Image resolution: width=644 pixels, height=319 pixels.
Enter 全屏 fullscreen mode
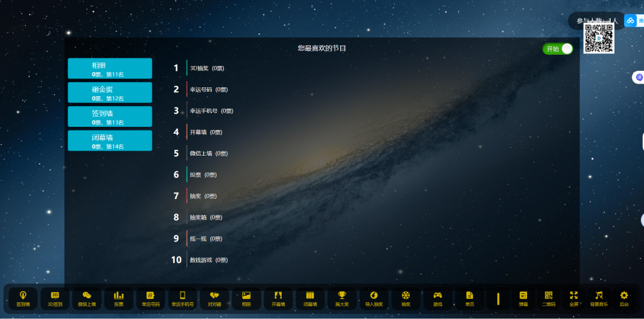click(x=574, y=298)
